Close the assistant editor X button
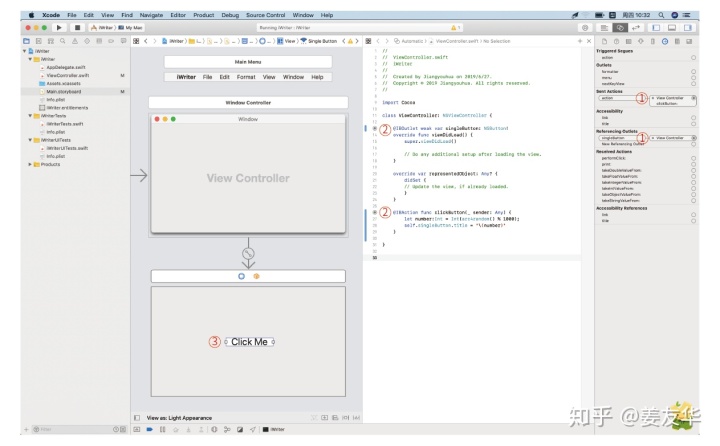This screenshot has width=720, height=446. click(x=589, y=41)
